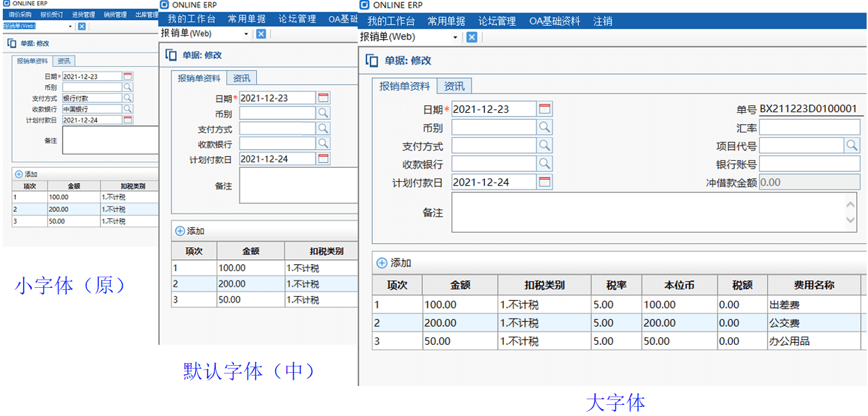Focus 银行账号 input field in large-font window
868x416 pixels.
pyautogui.click(x=809, y=164)
